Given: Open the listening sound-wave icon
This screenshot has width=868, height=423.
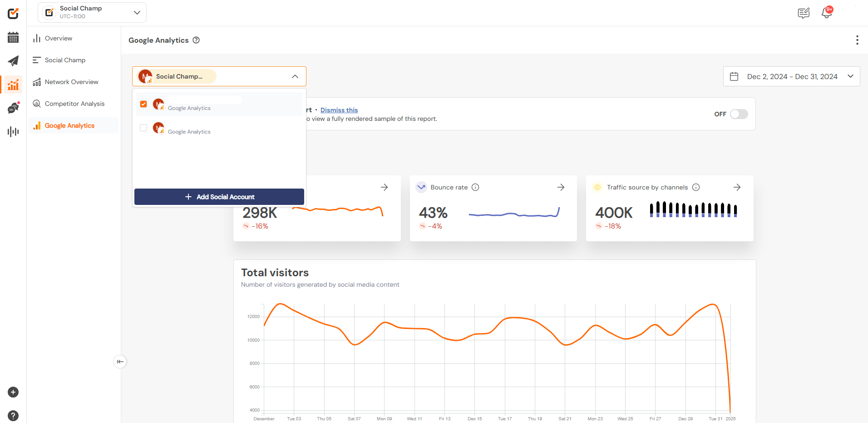Looking at the screenshot, I should [x=13, y=132].
